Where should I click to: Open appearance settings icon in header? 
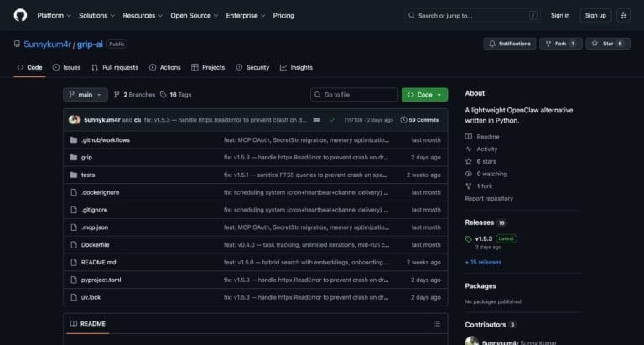(624, 16)
